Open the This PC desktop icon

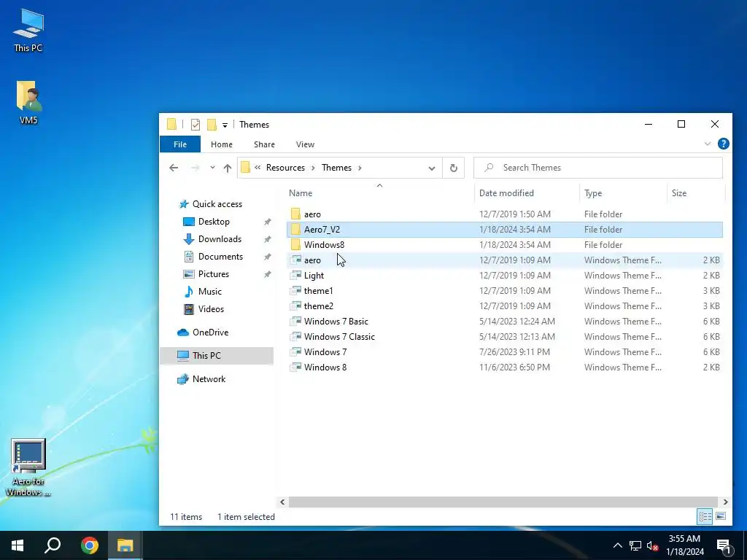point(28,31)
